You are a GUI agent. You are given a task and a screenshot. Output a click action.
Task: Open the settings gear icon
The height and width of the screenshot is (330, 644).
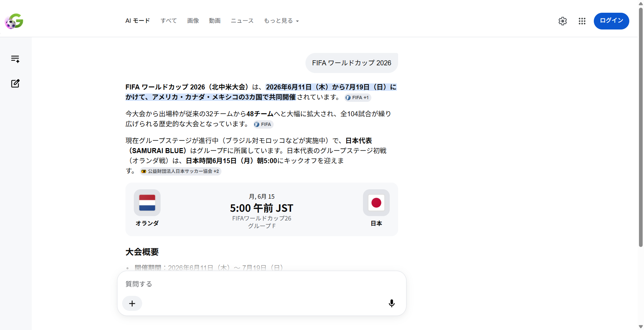point(562,21)
